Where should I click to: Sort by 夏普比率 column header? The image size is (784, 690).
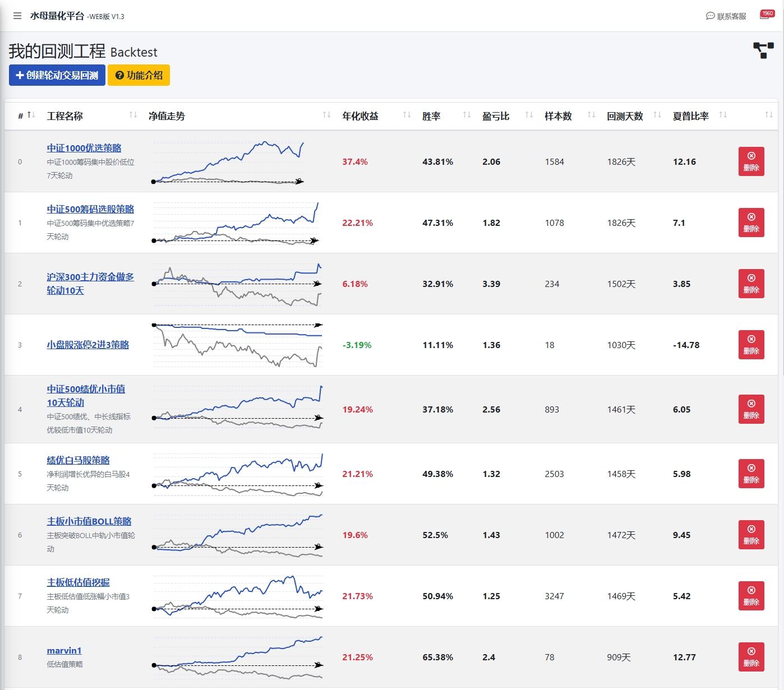coord(691,116)
